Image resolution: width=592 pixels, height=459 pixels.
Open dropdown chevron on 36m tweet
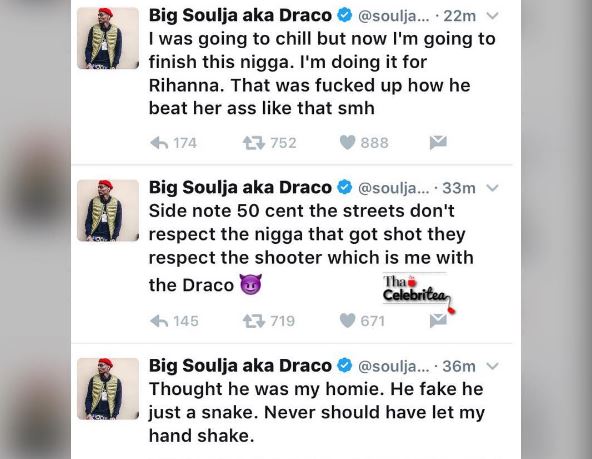[492, 366]
